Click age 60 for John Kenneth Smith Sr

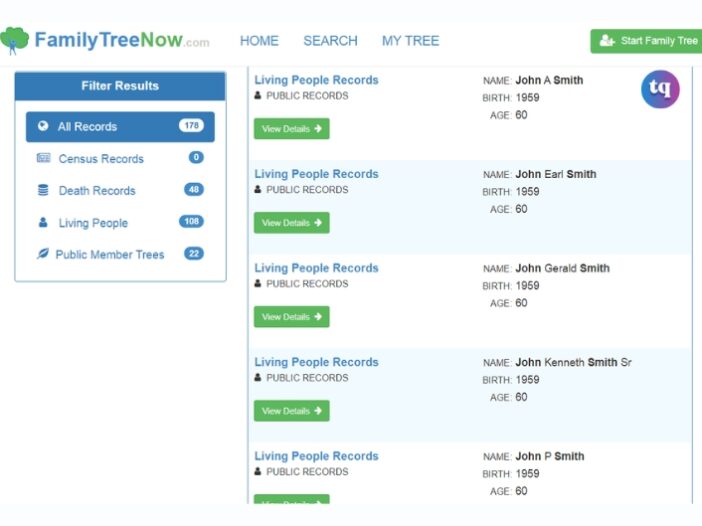click(521, 397)
